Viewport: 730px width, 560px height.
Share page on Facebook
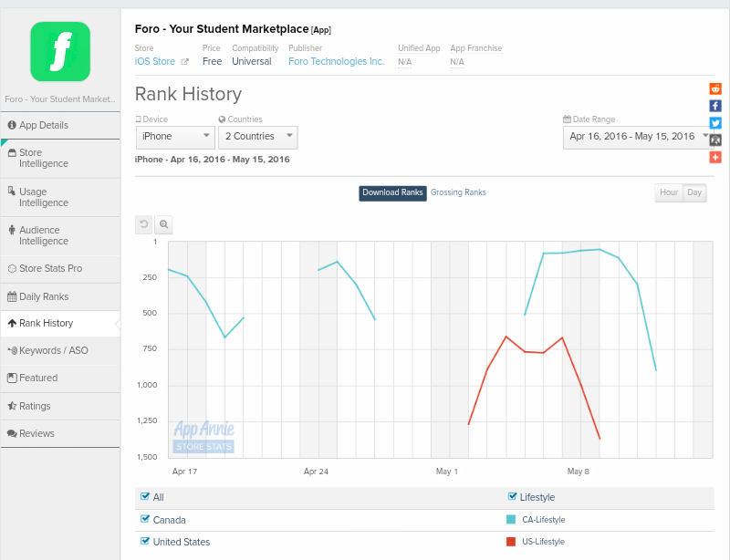coord(715,106)
